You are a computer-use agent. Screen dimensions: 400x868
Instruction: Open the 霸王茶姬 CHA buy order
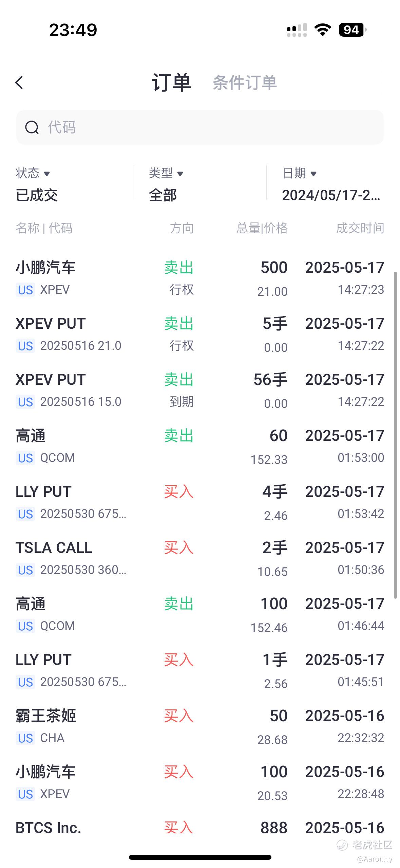200,727
